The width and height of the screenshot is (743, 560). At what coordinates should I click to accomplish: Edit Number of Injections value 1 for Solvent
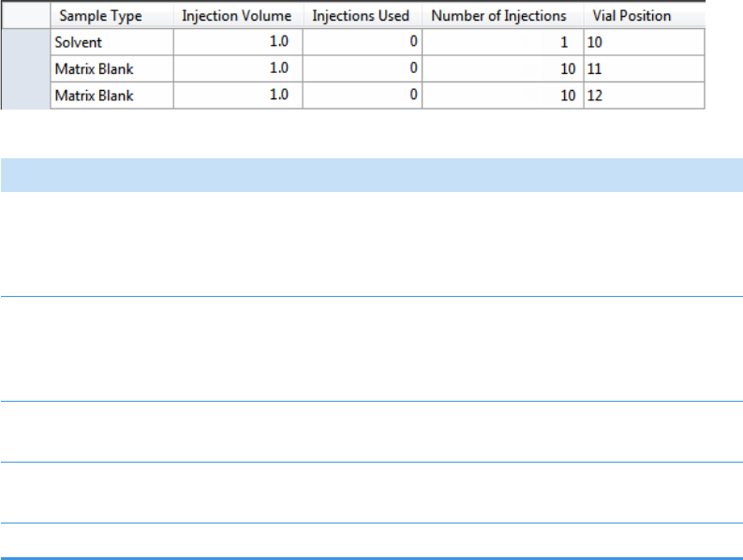coord(503,42)
